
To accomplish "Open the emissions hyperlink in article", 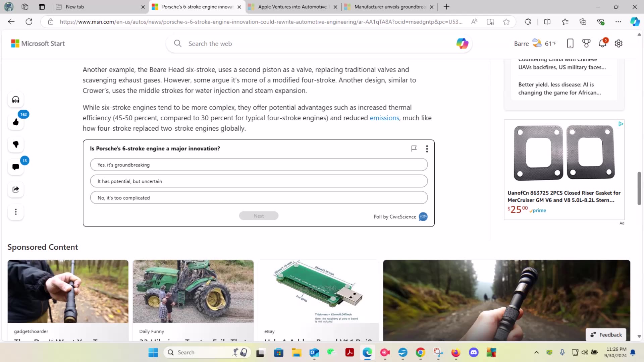I will 384,118.
